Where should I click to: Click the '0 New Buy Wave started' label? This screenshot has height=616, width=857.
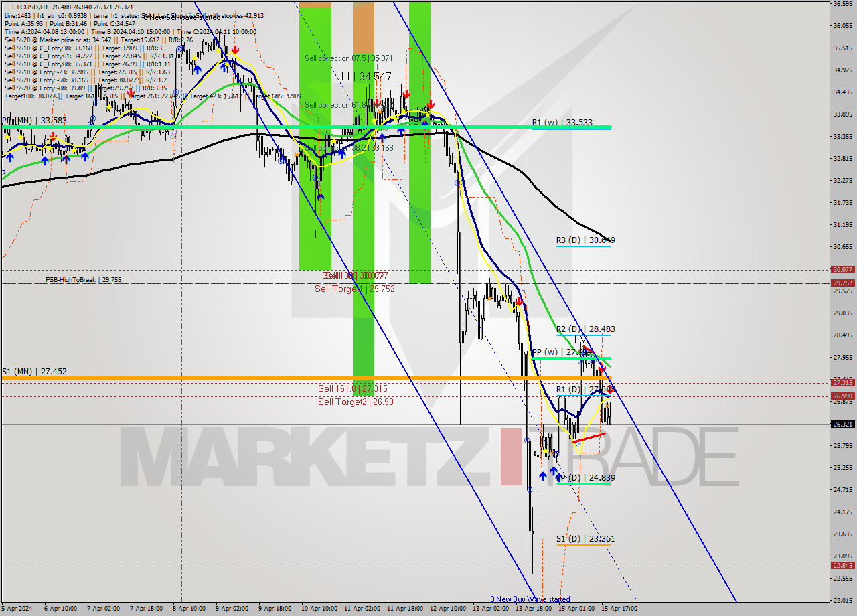pos(530,599)
